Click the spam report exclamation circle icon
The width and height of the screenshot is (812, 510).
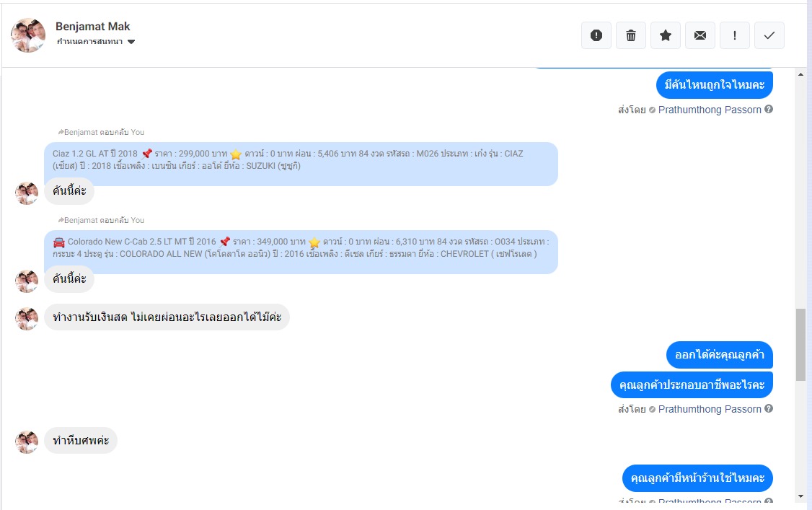point(596,35)
